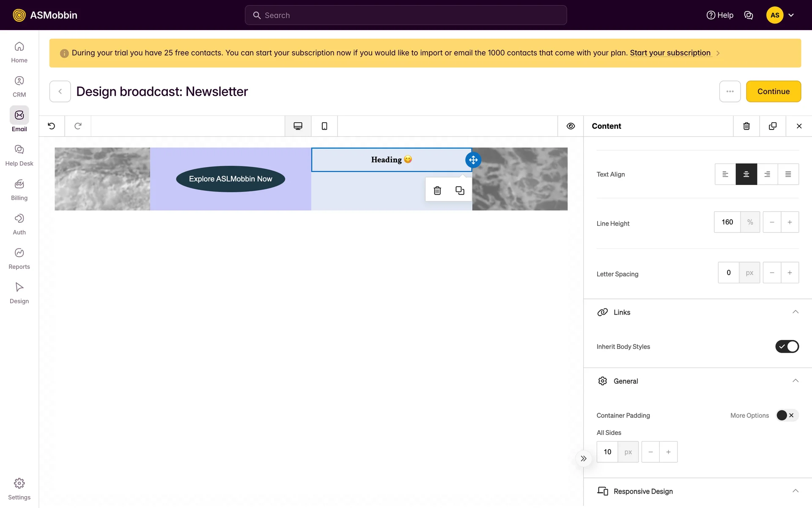The width and height of the screenshot is (812, 508).
Task: Switch to mobile preview icon
Action: (x=324, y=126)
